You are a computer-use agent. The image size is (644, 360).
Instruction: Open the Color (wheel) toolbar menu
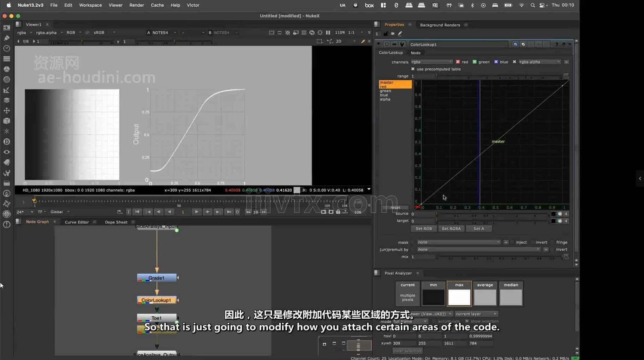click(x=6, y=69)
